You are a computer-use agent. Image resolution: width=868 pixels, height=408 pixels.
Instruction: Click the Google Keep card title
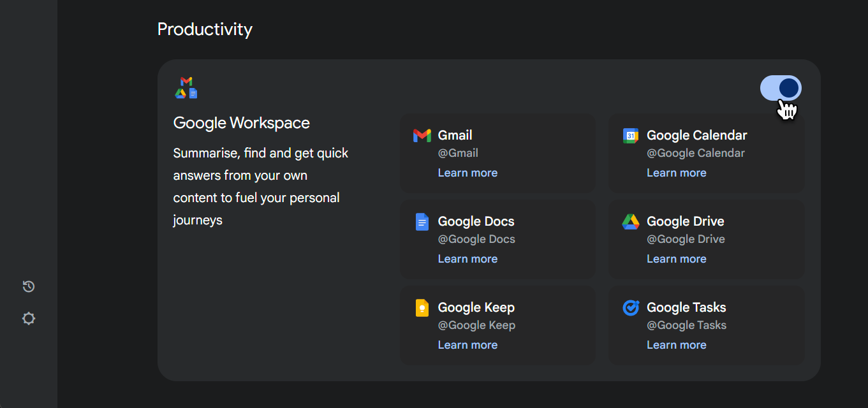point(476,307)
